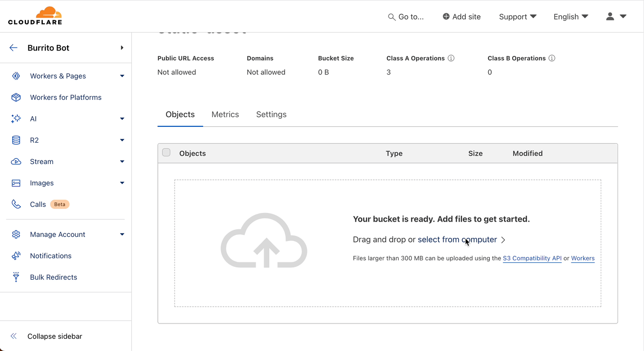Image resolution: width=644 pixels, height=351 pixels.
Task: Click the Calls phone icon
Action: [x=16, y=204]
